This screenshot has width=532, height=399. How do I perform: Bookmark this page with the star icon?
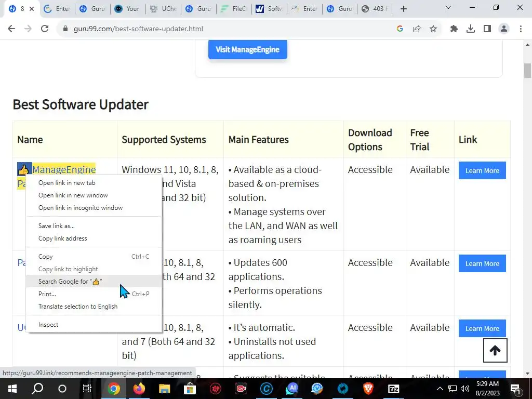pyautogui.click(x=433, y=29)
